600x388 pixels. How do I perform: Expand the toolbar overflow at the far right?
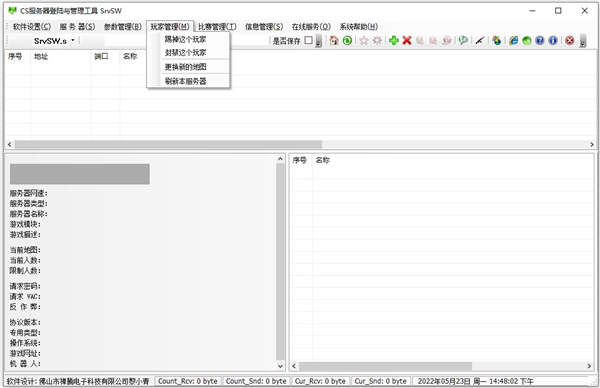(x=583, y=41)
